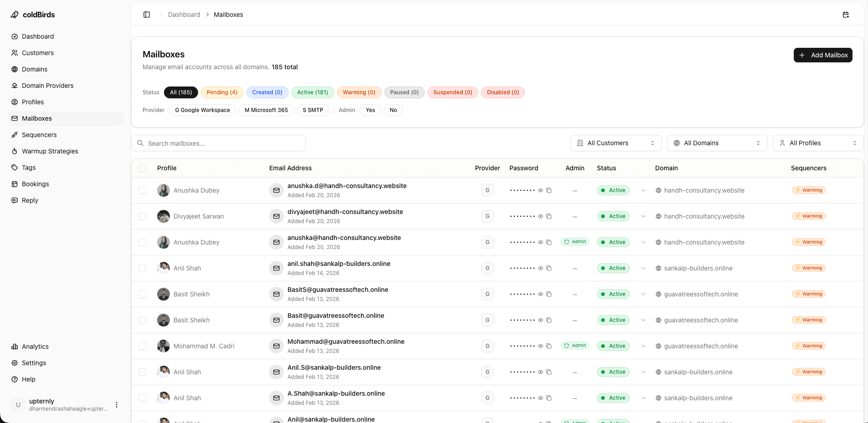Screen dimensions: 868x423
Task: Check the select-all checkbox in the table header
Action: (143, 168)
